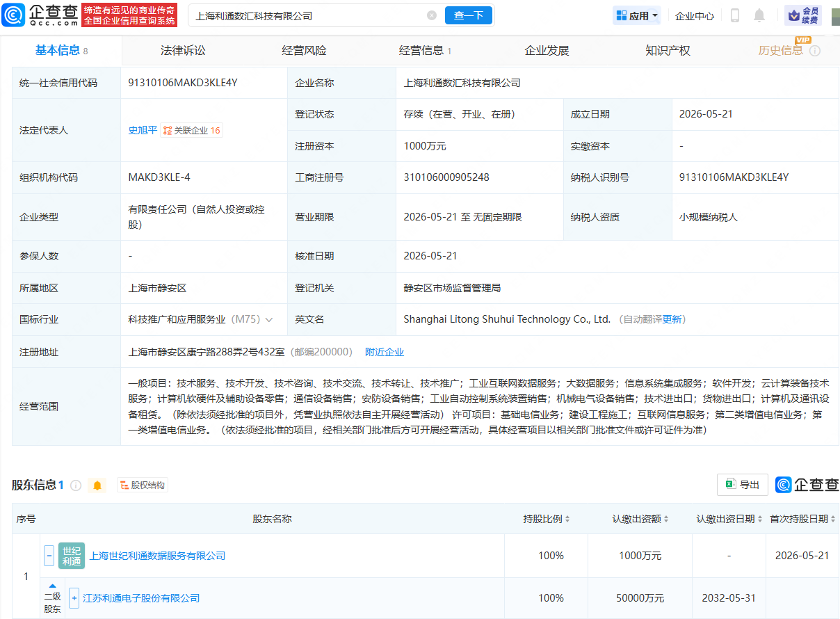This screenshot has height=619, width=840.
Task: Expand 江苏利通电子股份有限公司 shareholder row
Action: click(x=74, y=598)
